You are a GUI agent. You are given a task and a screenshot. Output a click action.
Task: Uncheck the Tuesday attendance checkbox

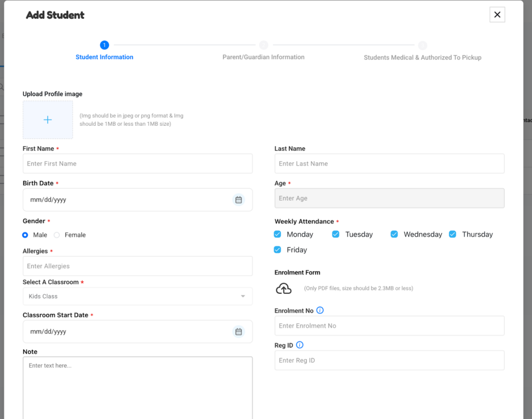(x=336, y=234)
